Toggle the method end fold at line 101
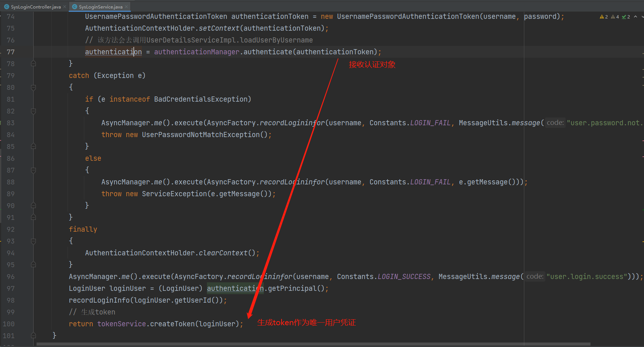Screen dimensions: 644x347 point(34,336)
